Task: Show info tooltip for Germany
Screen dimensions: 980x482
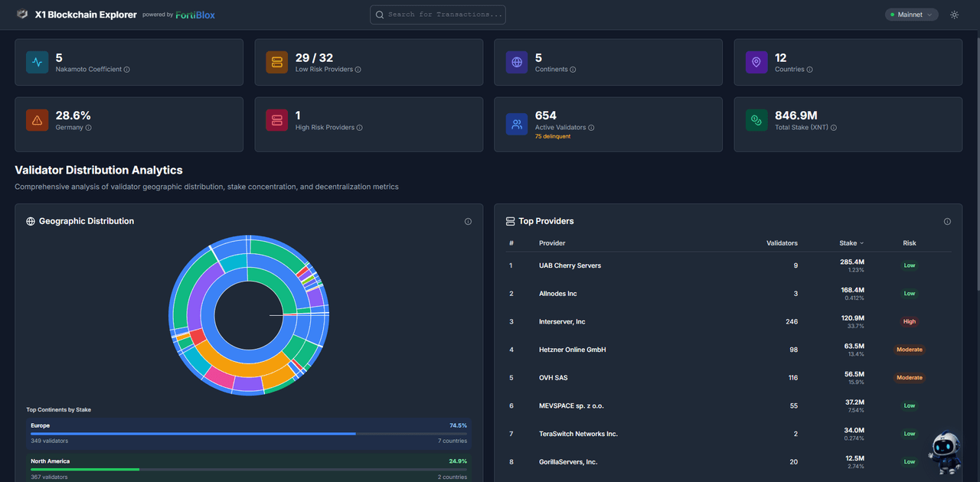Action: coord(89,128)
